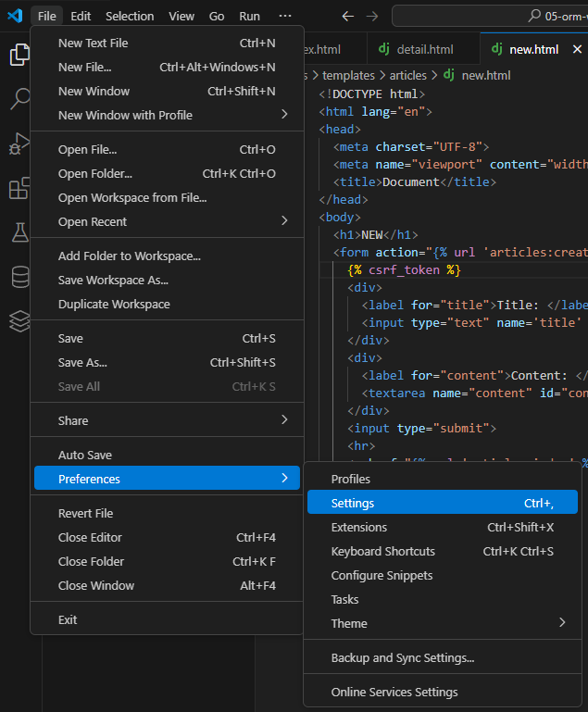This screenshot has width=588, height=712.
Task: Open the Extensions view icon
Action: point(19,188)
